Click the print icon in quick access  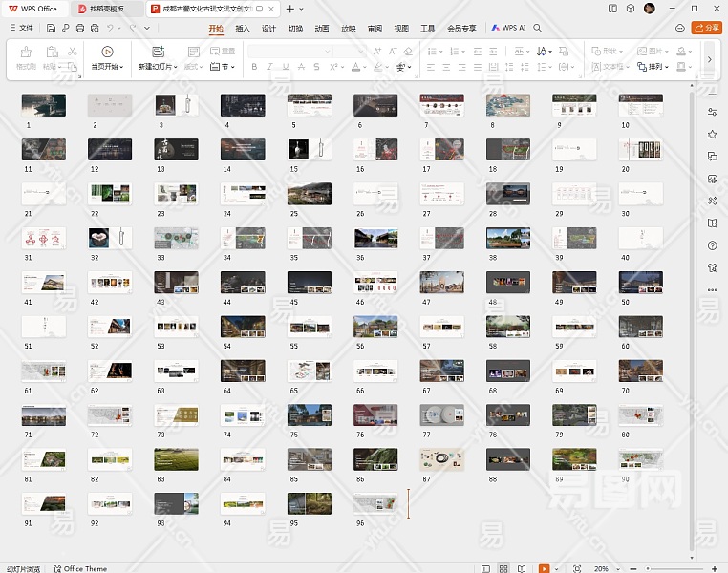pyautogui.click(x=79, y=28)
